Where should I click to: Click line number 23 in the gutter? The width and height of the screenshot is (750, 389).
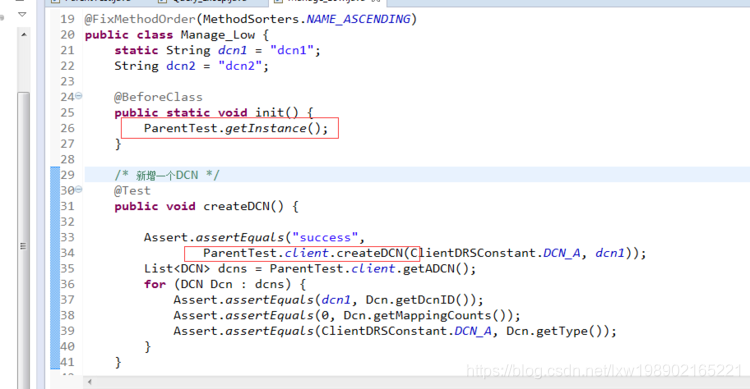tap(67, 82)
